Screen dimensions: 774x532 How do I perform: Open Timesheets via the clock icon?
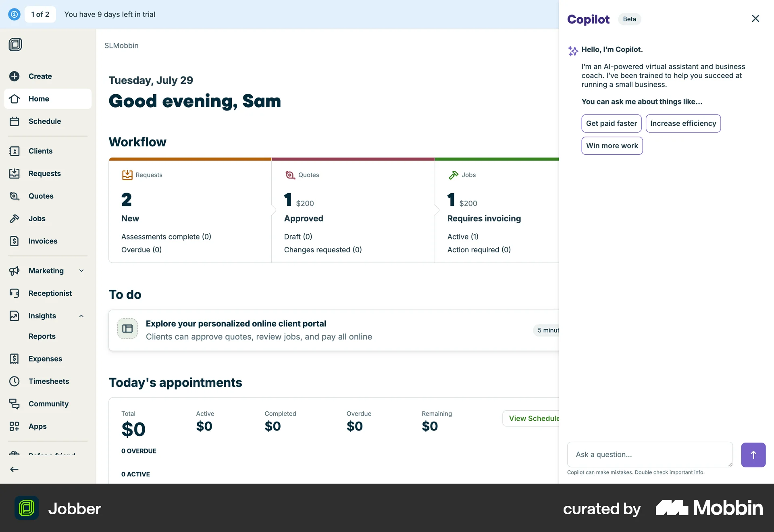point(15,381)
